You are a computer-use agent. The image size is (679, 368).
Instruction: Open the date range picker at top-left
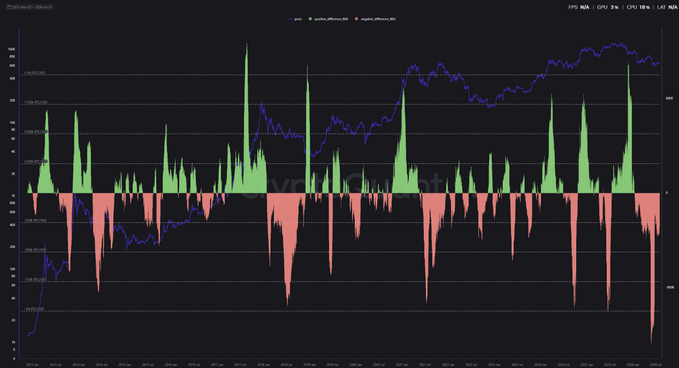pyautogui.click(x=30, y=7)
